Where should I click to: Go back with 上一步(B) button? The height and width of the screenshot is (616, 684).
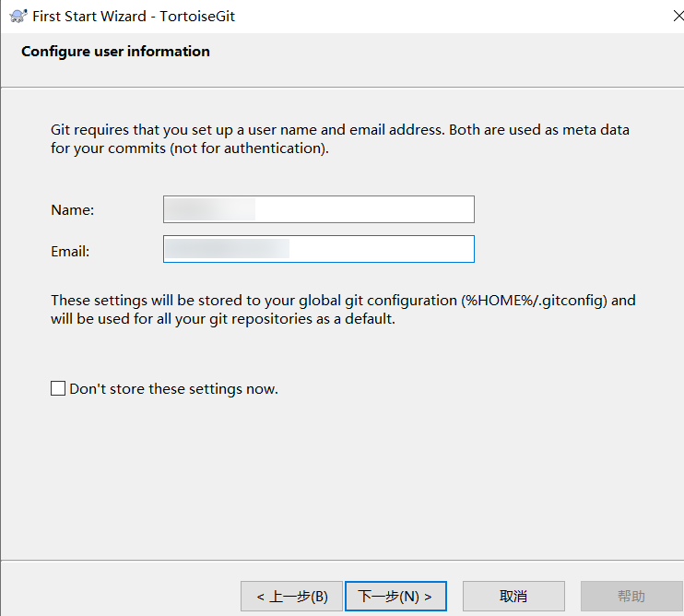point(291,596)
